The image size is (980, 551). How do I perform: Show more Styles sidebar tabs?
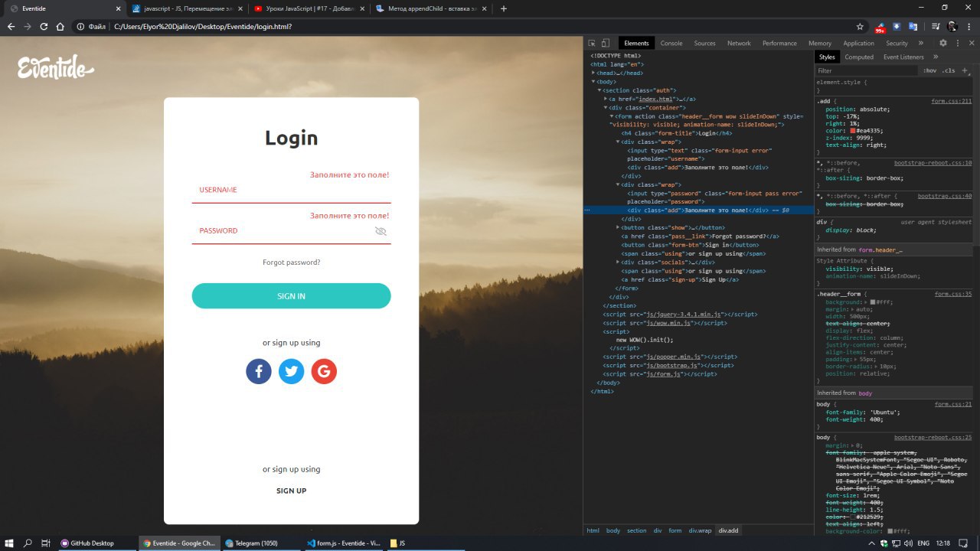pyautogui.click(x=936, y=57)
